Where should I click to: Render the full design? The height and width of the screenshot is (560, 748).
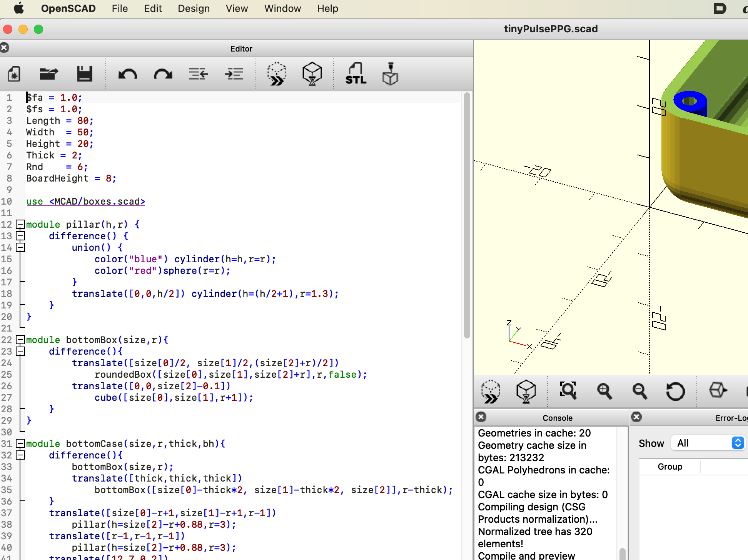[x=312, y=74]
